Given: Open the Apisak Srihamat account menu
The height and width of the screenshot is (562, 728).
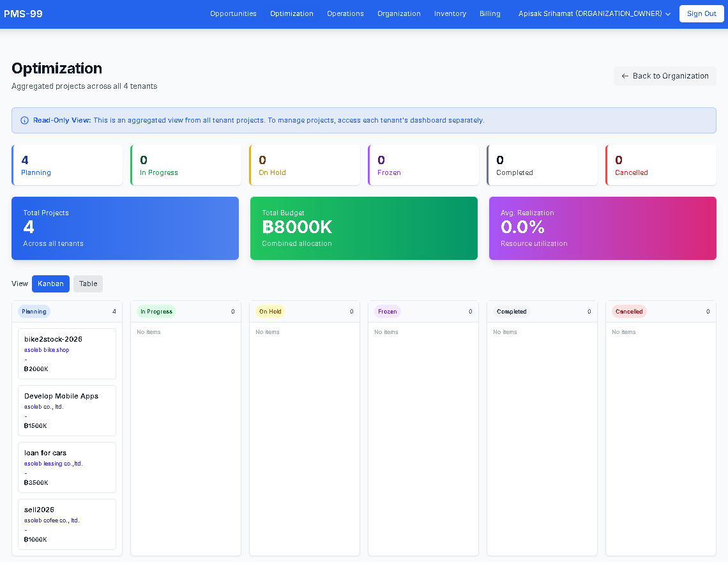Looking at the screenshot, I should pos(588,13).
